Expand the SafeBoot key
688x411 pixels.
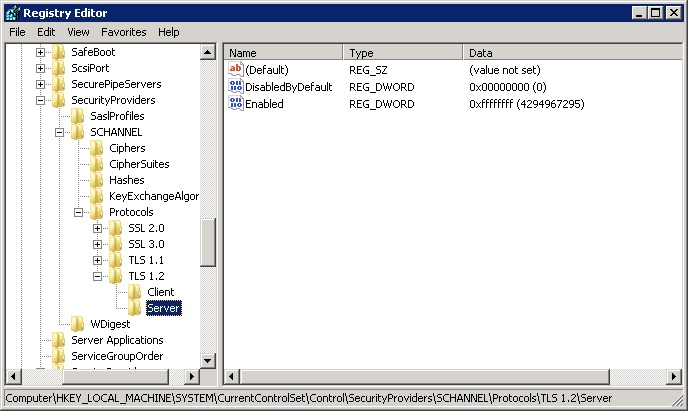tap(41, 52)
